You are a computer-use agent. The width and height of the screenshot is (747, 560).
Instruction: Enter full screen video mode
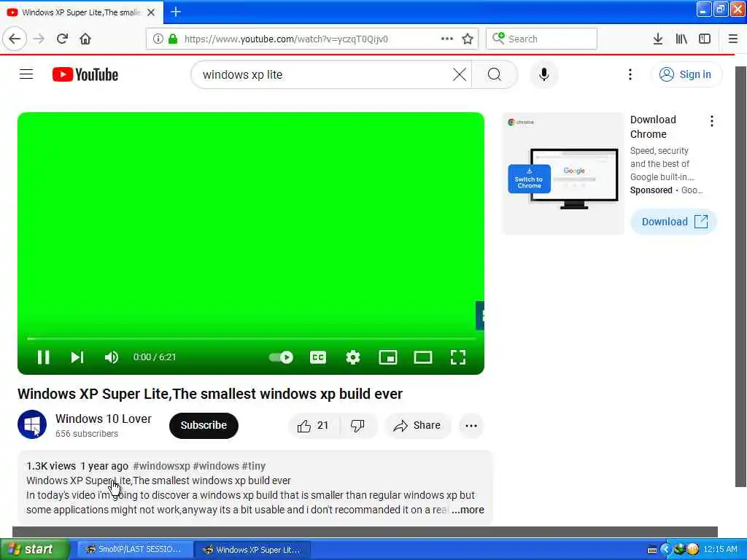458,357
